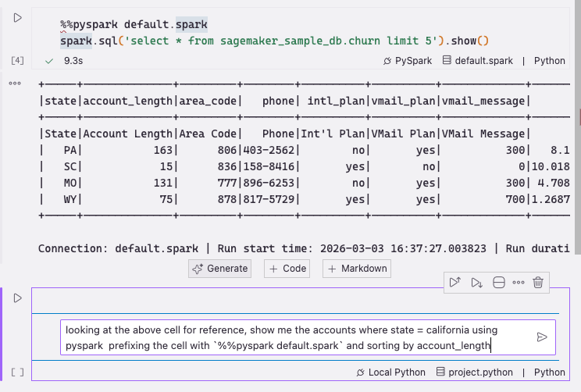Change the PySpark kernel of cell 4

pos(408,61)
